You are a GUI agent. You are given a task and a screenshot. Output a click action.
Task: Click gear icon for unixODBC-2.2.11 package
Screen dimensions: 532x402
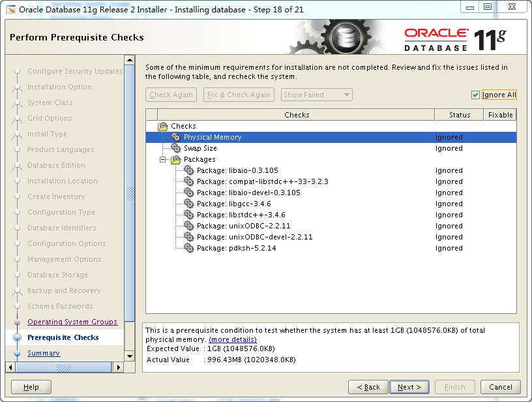pyautogui.click(x=188, y=226)
